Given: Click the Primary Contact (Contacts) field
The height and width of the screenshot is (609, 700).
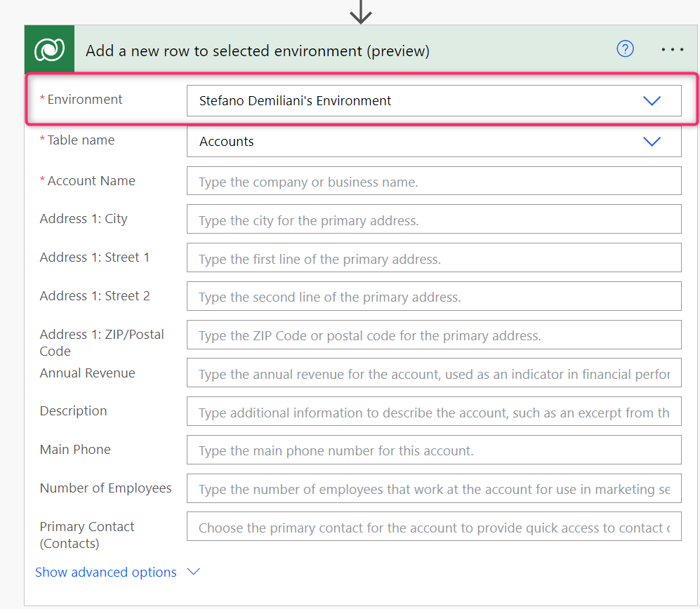Looking at the screenshot, I should coord(433,528).
